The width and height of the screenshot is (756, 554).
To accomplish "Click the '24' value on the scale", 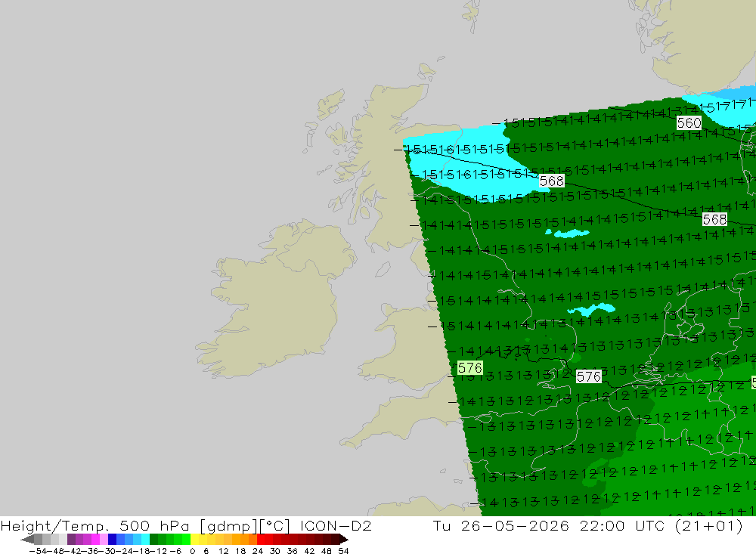I will click(x=258, y=551).
